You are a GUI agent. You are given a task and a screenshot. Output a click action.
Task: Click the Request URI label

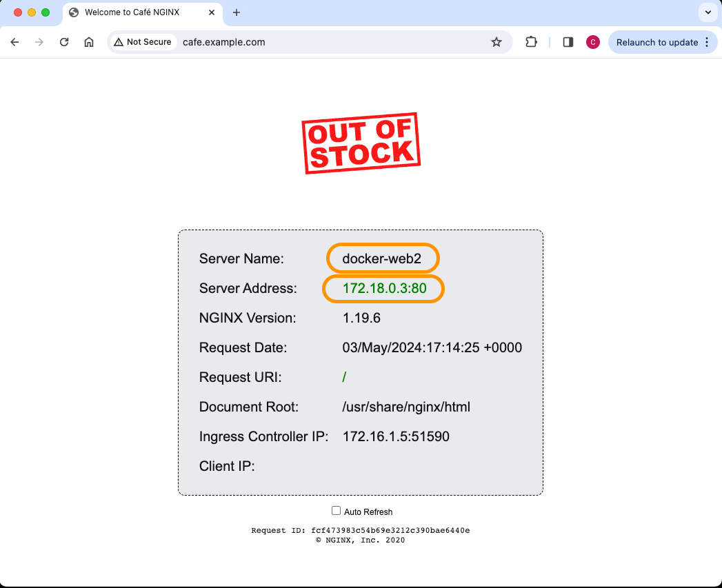coord(241,377)
